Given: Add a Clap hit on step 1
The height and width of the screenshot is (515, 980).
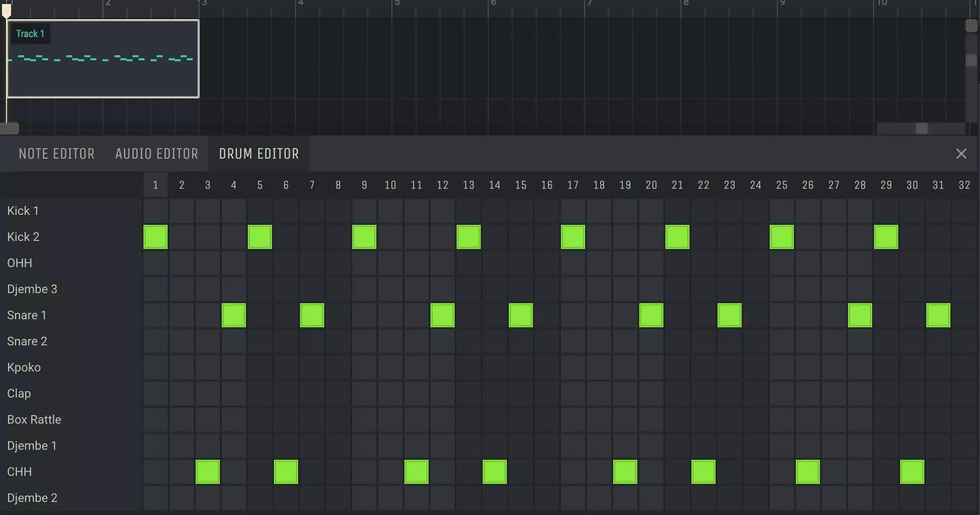Looking at the screenshot, I should coord(155,394).
